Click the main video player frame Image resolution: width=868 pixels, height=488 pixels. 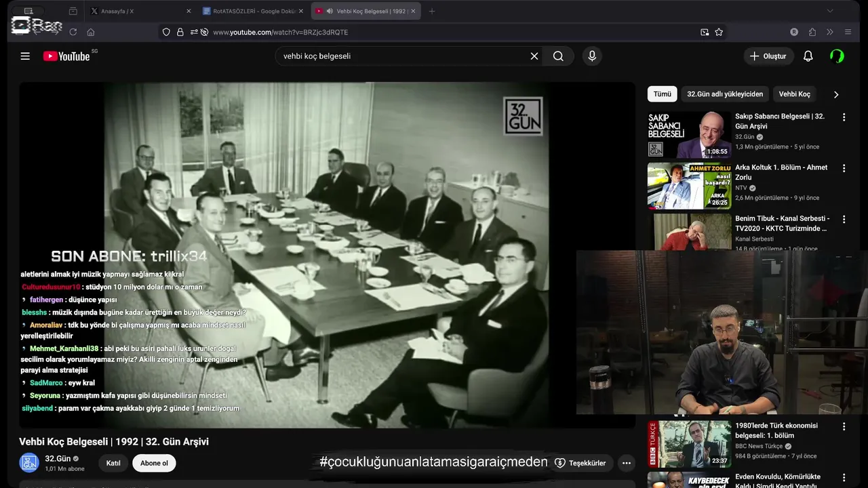tap(326, 255)
